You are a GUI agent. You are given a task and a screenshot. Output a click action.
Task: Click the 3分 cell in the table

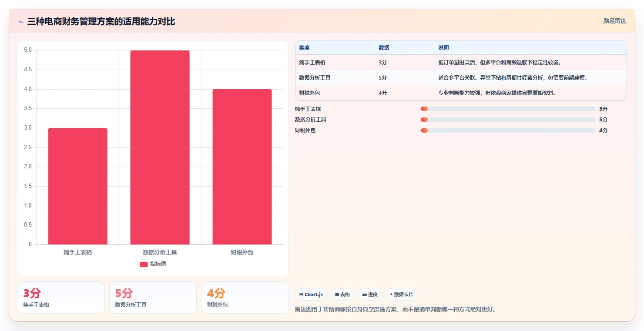(x=382, y=63)
